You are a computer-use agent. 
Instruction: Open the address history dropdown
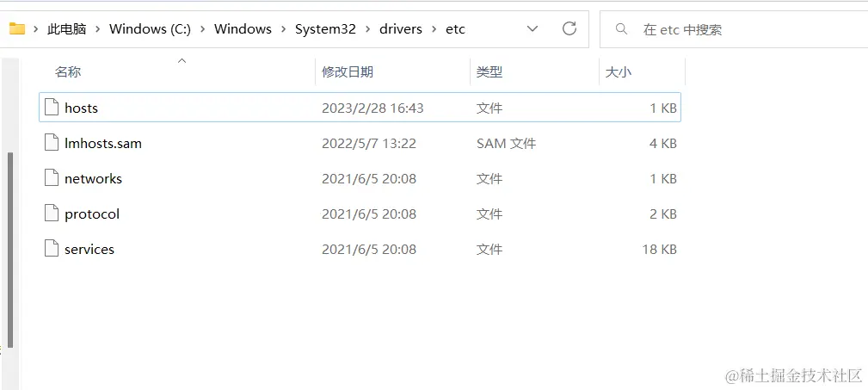tap(532, 28)
